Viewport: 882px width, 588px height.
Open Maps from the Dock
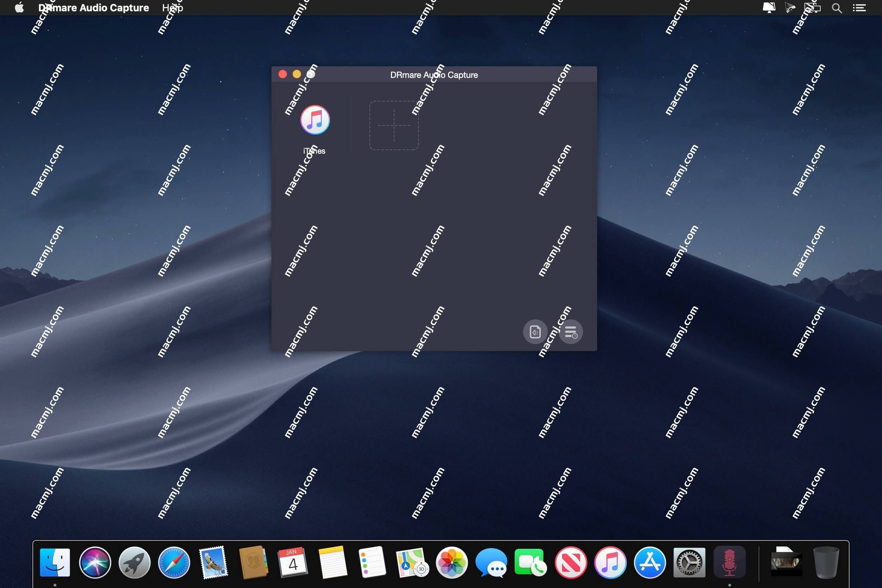412,562
